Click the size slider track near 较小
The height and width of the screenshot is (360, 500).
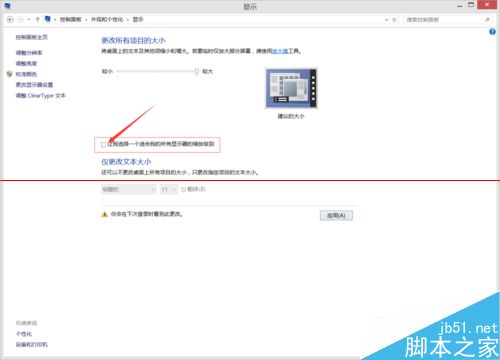120,71
